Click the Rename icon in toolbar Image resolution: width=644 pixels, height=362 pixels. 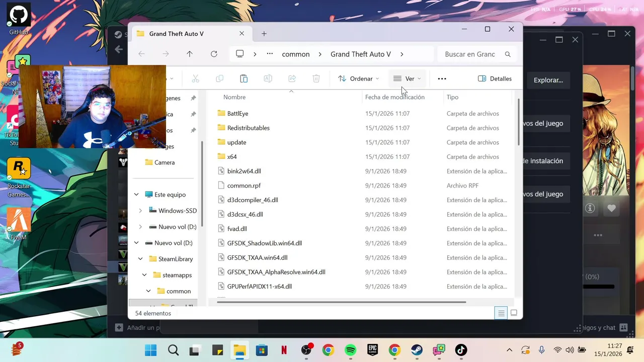point(268,78)
